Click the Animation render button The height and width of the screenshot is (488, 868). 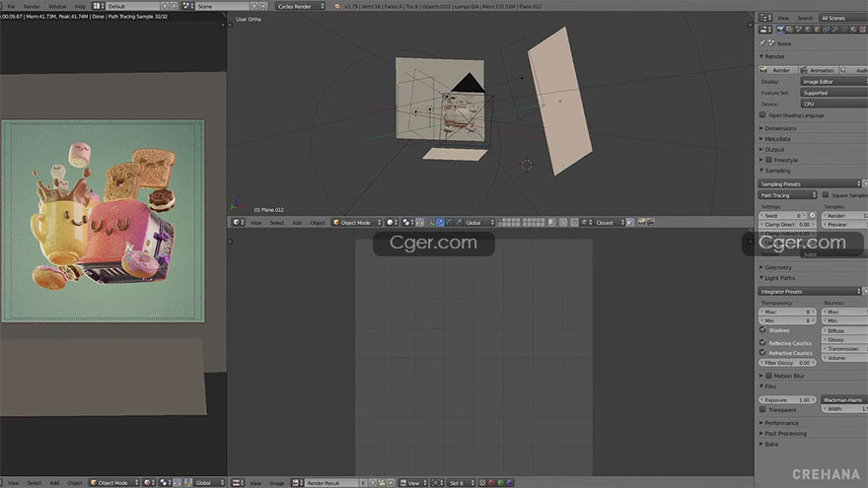(x=818, y=70)
